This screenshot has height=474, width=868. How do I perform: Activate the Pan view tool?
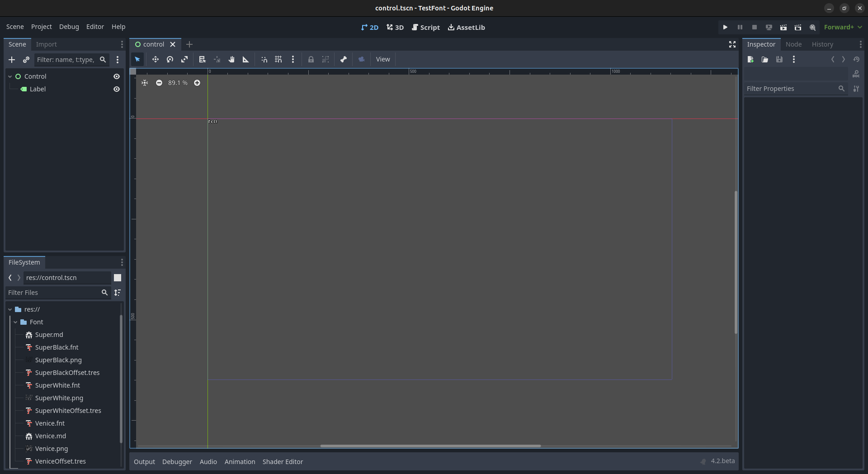point(231,59)
